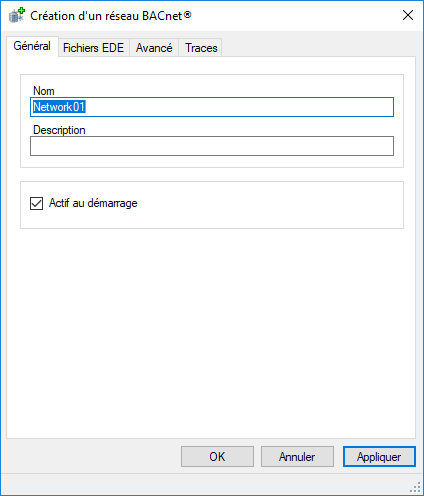
Task: Apply changes with the Appliquer button
Action: (379, 456)
